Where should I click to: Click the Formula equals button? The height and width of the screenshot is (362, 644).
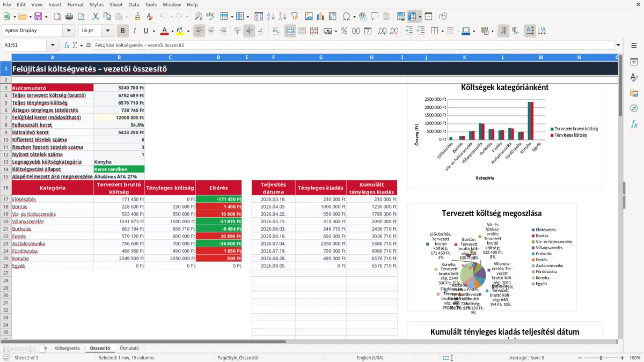point(89,45)
